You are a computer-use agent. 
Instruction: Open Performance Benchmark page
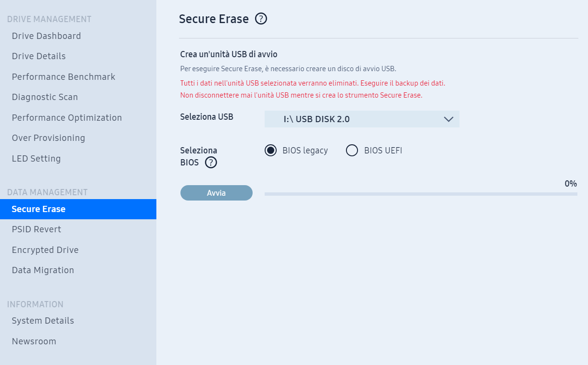[64, 77]
